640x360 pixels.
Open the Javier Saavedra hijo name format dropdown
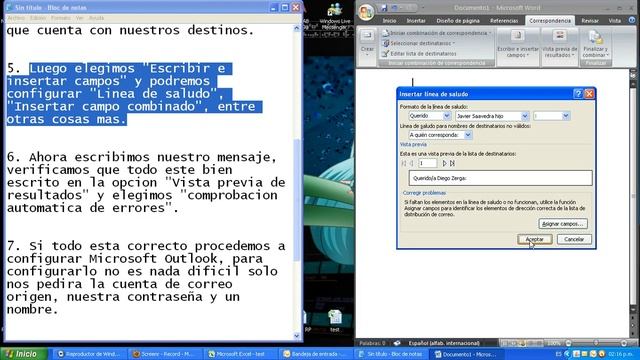click(525, 116)
